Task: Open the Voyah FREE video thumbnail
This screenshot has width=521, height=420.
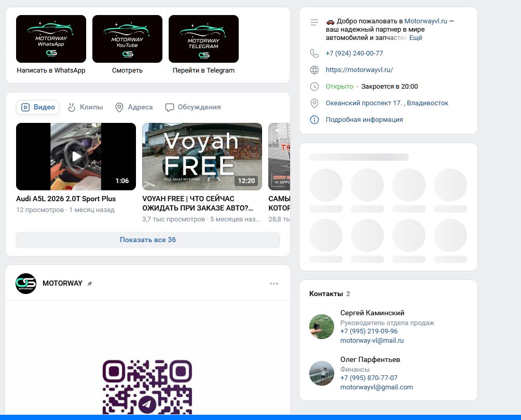Action: (x=202, y=157)
